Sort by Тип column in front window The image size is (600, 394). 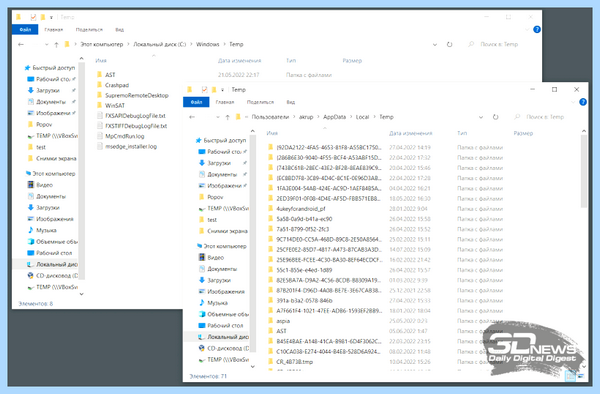pyautogui.click(x=462, y=133)
